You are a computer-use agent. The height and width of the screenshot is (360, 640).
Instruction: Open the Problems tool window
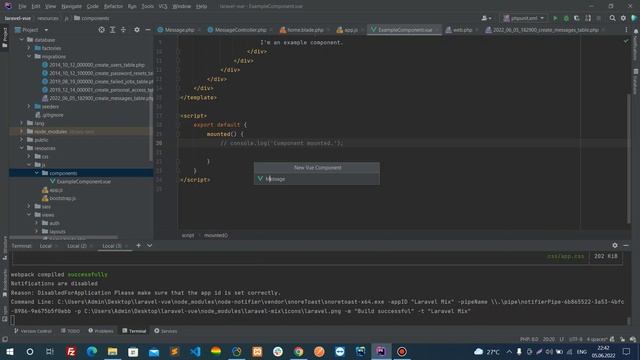coord(101,331)
